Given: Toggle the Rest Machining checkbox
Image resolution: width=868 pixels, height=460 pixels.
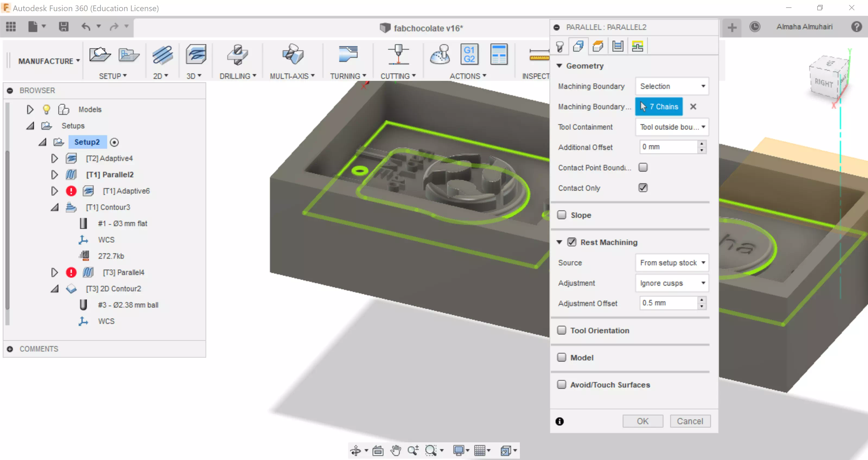Looking at the screenshot, I should click(572, 242).
